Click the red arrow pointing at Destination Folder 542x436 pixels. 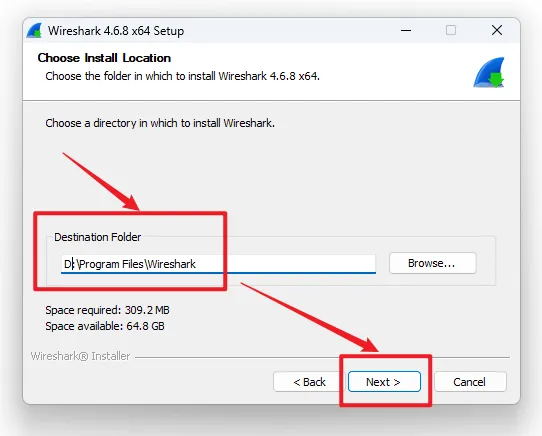[101, 181]
